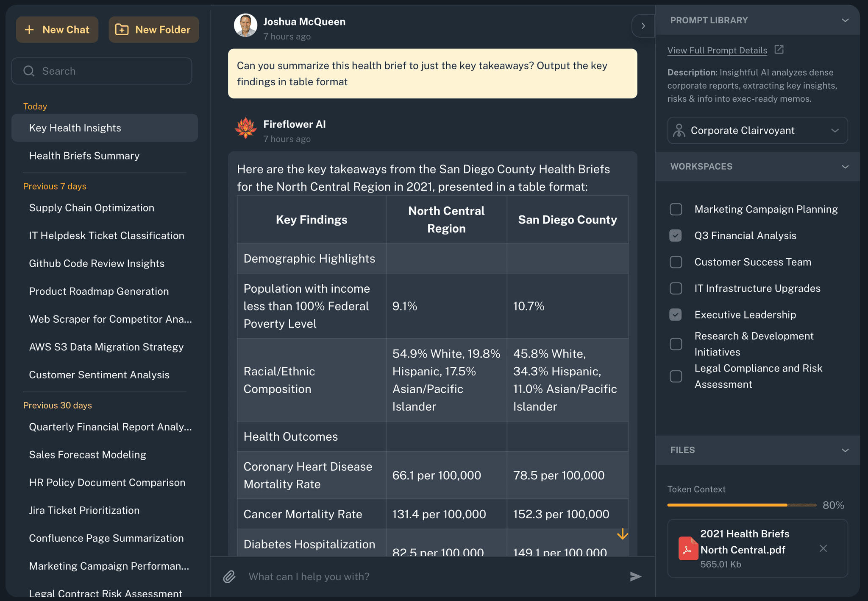The width and height of the screenshot is (868, 601).
Task: Click the '9.1%' poverty level cell
Action: [x=446, y=306]
